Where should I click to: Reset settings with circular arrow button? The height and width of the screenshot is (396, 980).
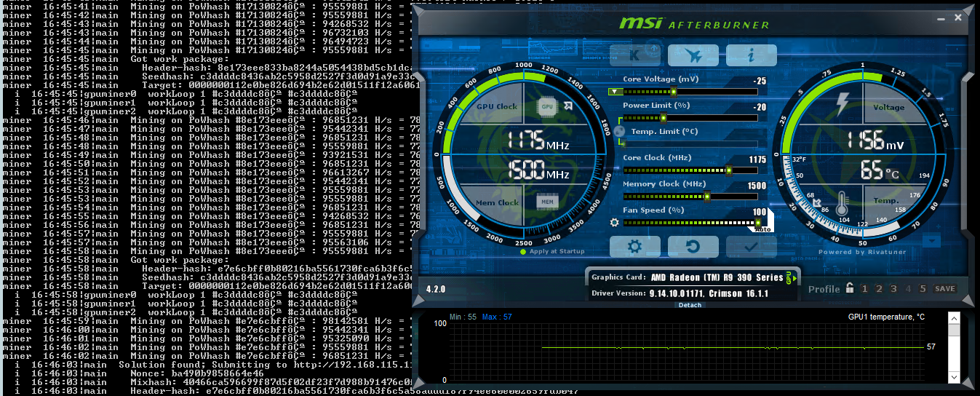(693, 247)
